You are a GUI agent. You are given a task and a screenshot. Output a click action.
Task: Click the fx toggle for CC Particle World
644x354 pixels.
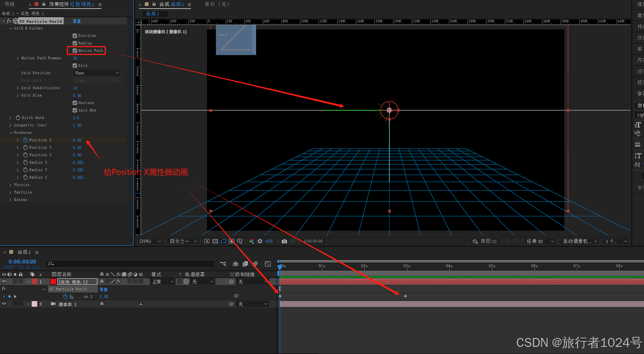pyautogui.click(x=9, y=21)
